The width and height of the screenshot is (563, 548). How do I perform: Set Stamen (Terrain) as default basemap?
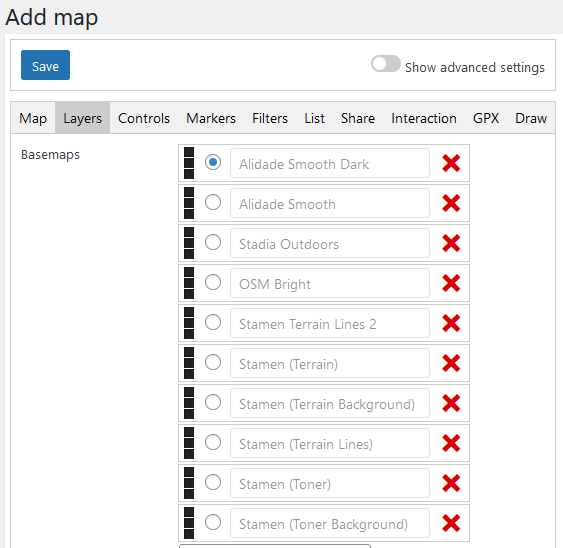(x=213, y=362)
